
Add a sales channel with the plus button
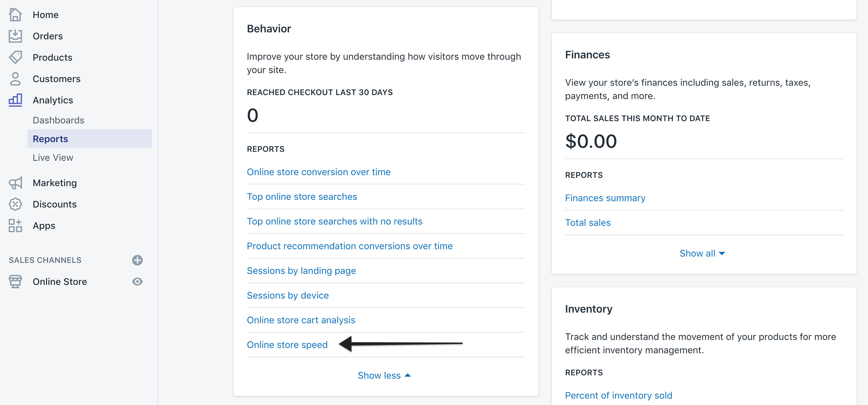point(137,260)
